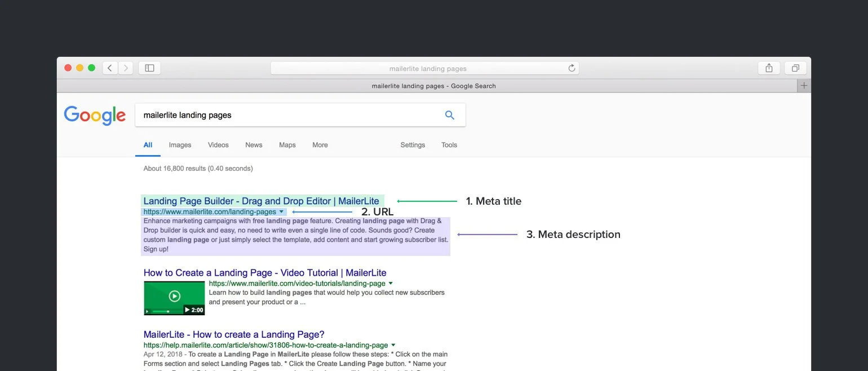The height and width of the screenshot is (371, 868).
Task: Click the Safari forward navigation arrow
Action: coord(126,68)
